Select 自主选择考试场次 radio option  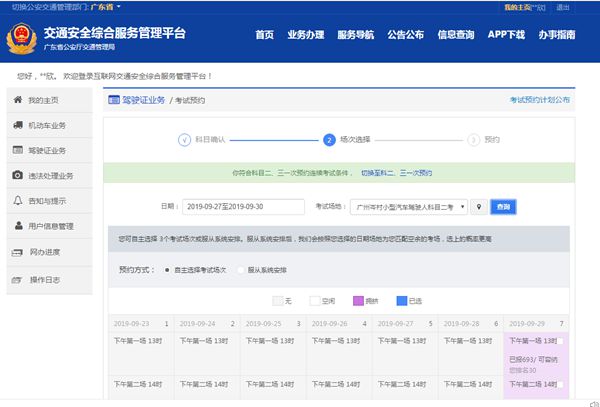tap(167, 270)
